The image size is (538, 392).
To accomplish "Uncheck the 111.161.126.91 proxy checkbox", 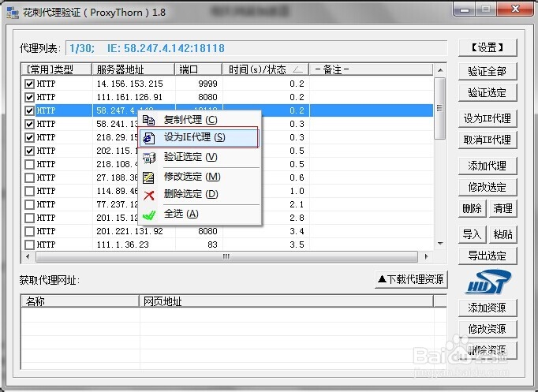I will (29, 97).
